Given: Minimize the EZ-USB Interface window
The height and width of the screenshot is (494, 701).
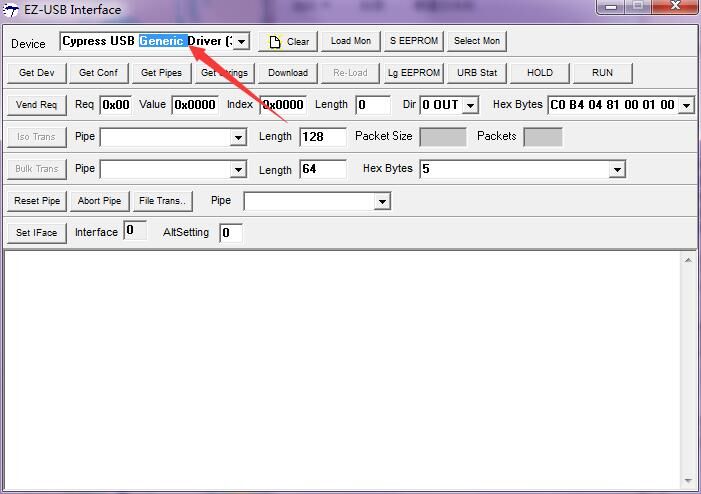Looking at the screenshot, I should [x=611, y=7].
